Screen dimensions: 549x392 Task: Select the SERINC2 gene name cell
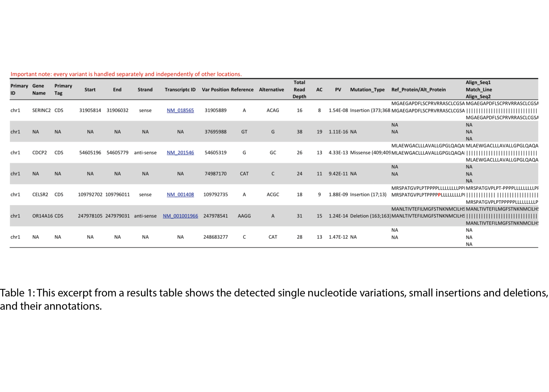click(41, 110)
